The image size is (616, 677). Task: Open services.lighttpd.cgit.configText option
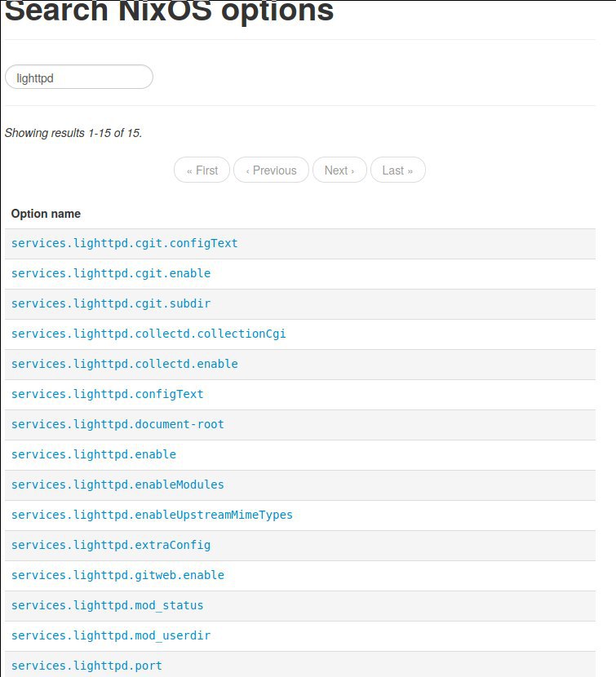(124, 244)
